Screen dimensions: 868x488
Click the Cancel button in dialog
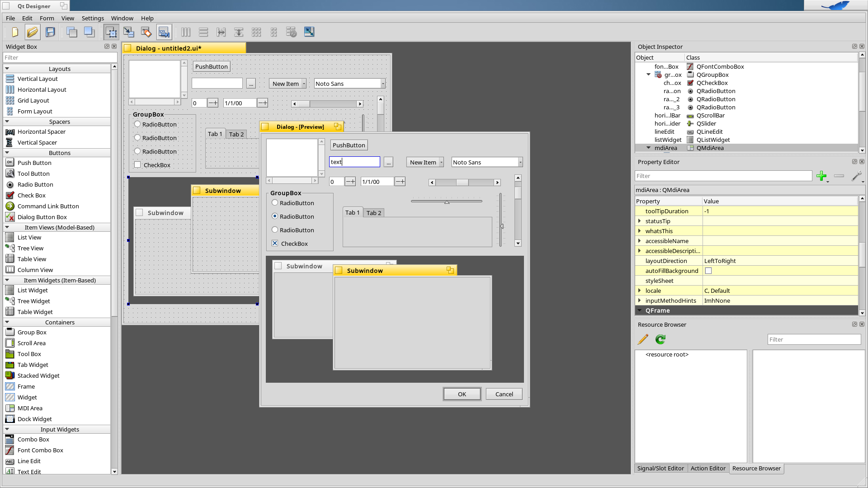click(505, 393)
